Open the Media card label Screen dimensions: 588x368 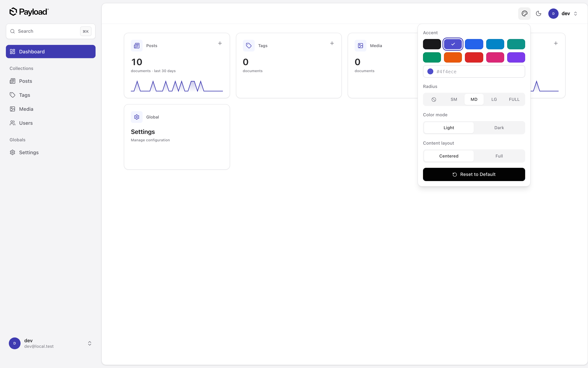(376, 46)
